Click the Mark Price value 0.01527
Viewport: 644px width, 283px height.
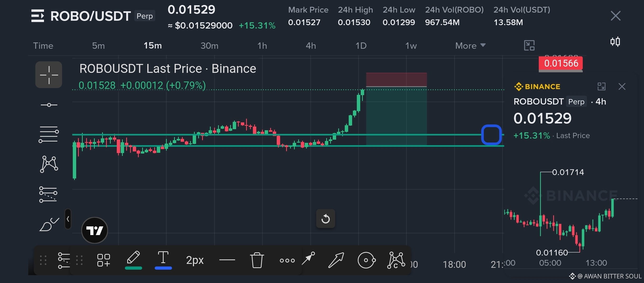tap(304, 22)
